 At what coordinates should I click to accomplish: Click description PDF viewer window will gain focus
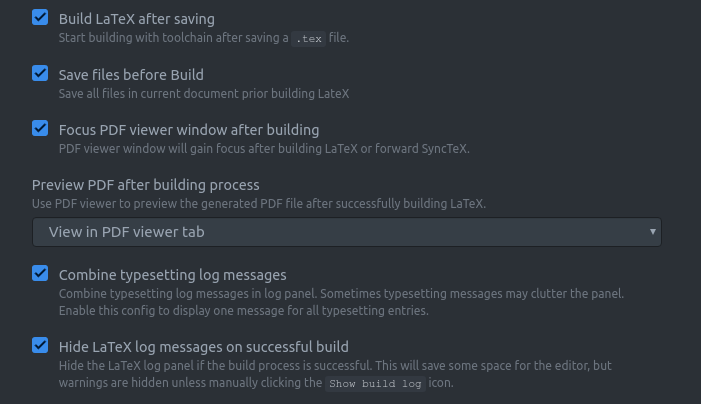coord(264,149)
